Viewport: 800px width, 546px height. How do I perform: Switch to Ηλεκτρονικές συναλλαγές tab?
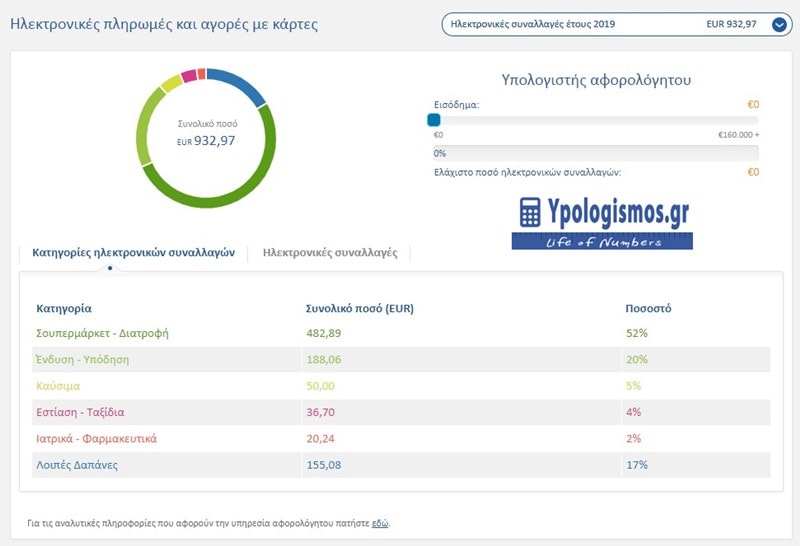330,253
